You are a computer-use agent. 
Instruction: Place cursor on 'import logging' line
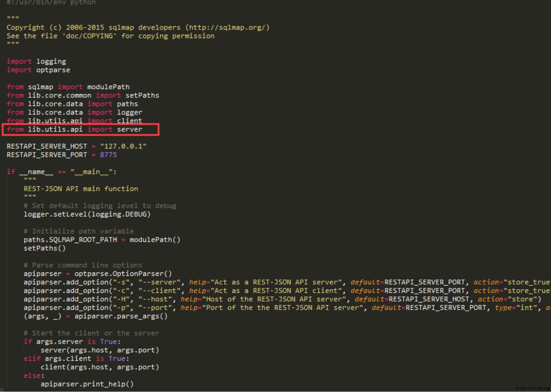pos(36,61)
